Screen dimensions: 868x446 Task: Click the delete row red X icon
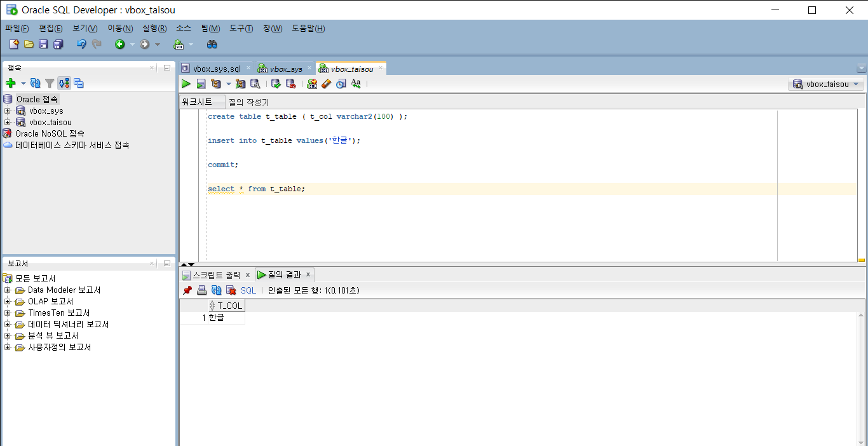[x=231, y=290]
